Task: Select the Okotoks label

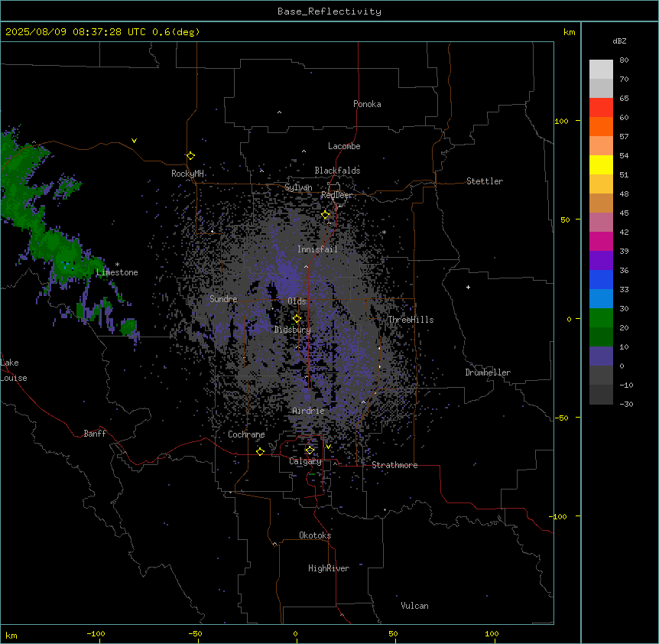Action: pyautogui.click(x=315, y=535)
